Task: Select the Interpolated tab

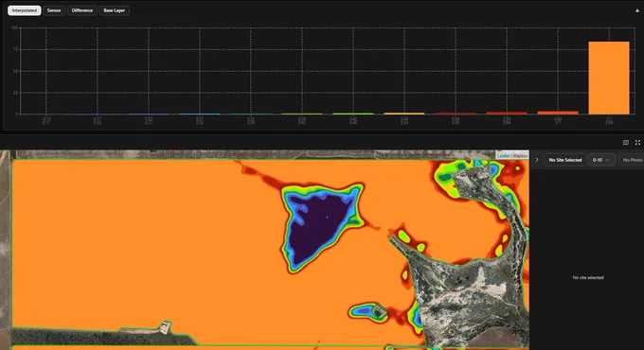Action: click(x=25, y=10)
